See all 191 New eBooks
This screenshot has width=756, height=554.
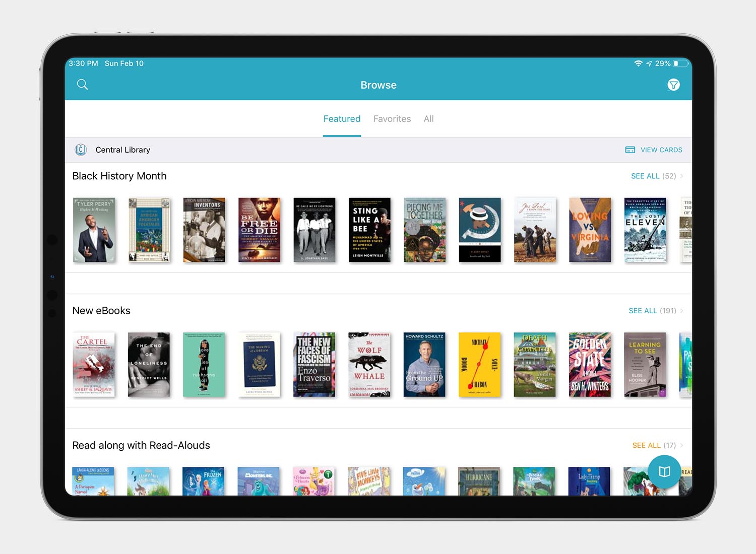point(652,311)
